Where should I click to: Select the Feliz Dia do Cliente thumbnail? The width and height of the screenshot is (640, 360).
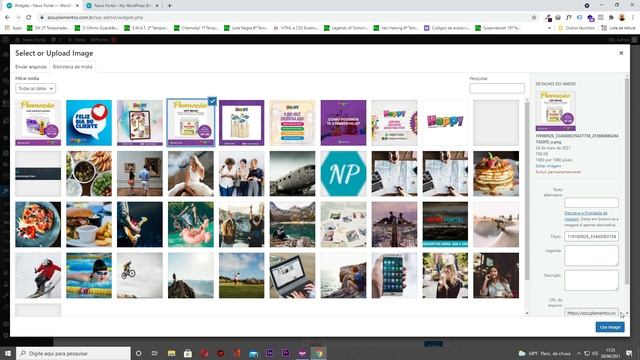(89, 123)
